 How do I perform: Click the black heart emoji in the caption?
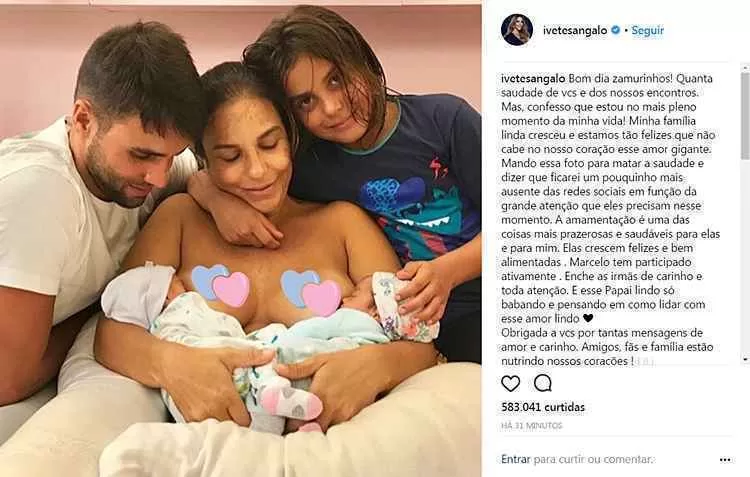588,318
